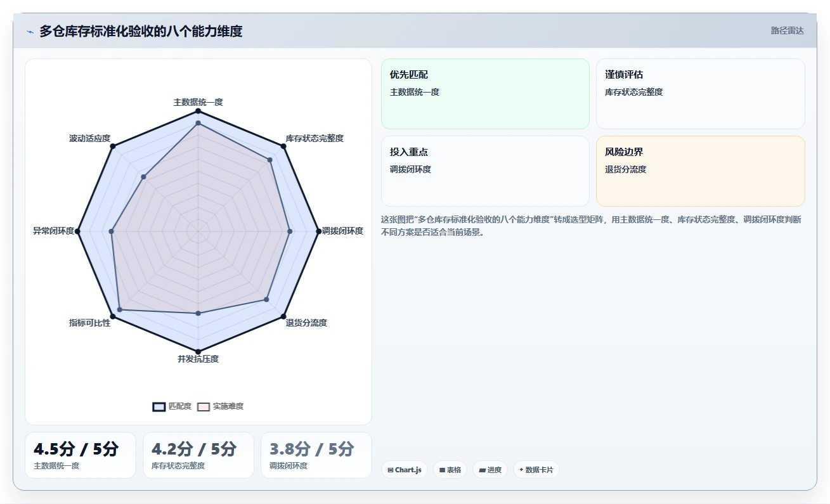The height and width of the screenshot is (504, 830).
Task: Select the 谨慎评估 card
Action: click(701, 94)
